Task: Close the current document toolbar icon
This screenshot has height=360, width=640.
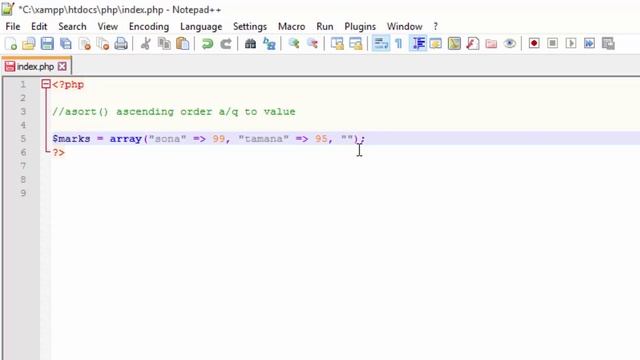Action: 84,43
